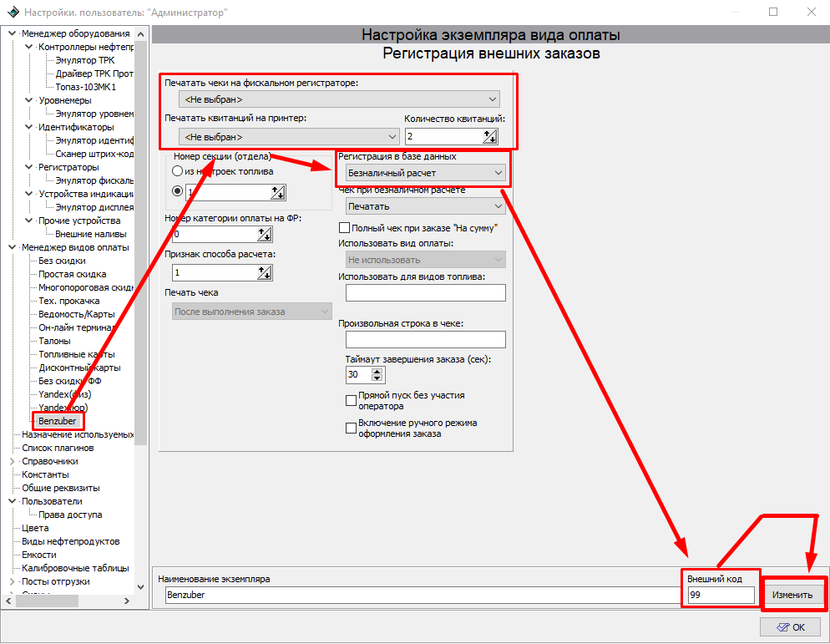This screenshot has height=644, width=830.
Task: Select 'Без скидки' payment type
Action: coord(62,261)
